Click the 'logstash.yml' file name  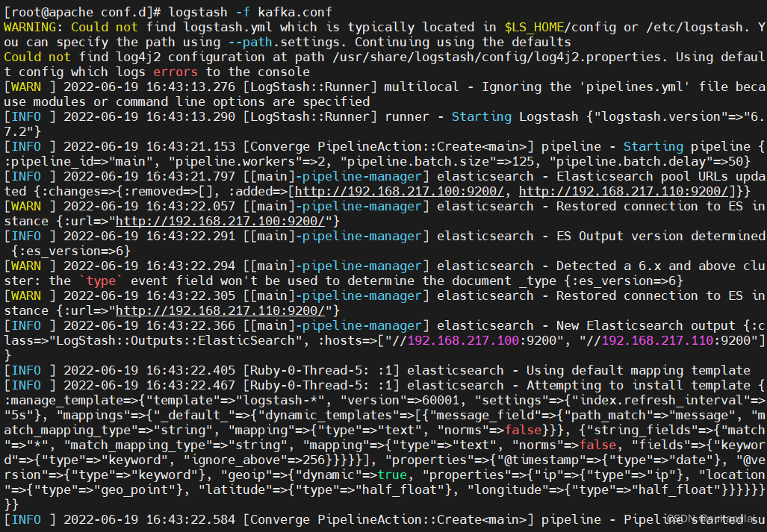point(228,27)
